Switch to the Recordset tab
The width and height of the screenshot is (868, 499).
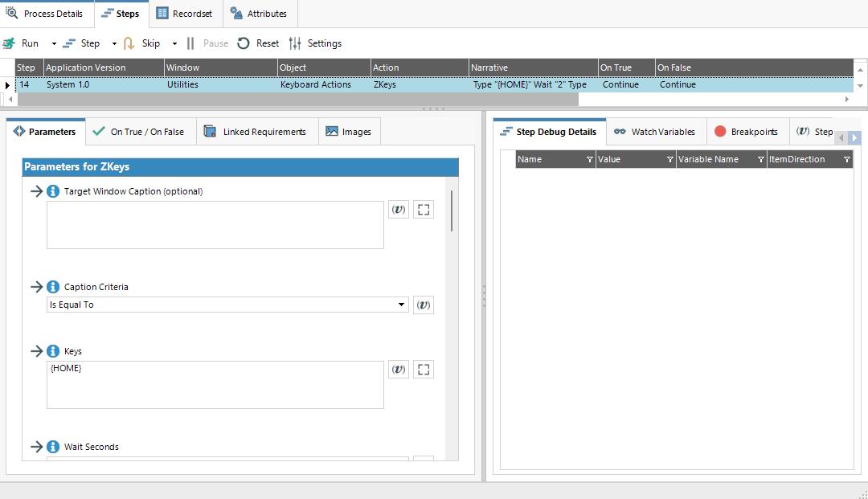[x=185, y=14]
